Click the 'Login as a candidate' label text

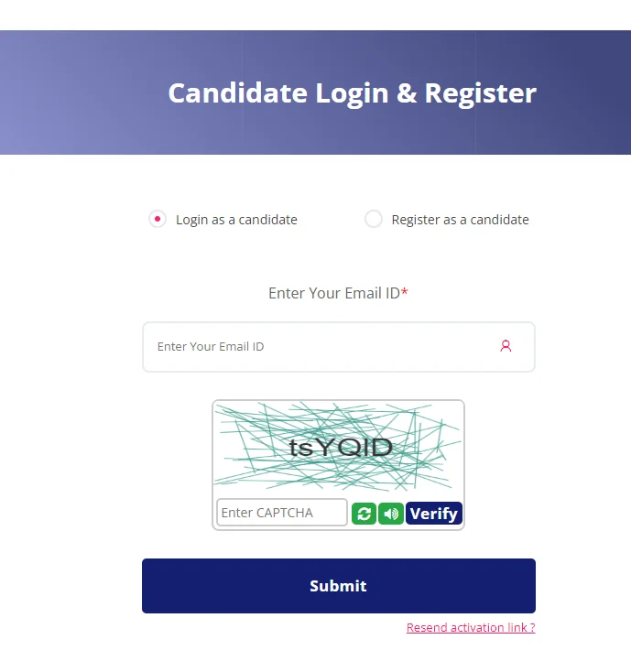[236, 220]
